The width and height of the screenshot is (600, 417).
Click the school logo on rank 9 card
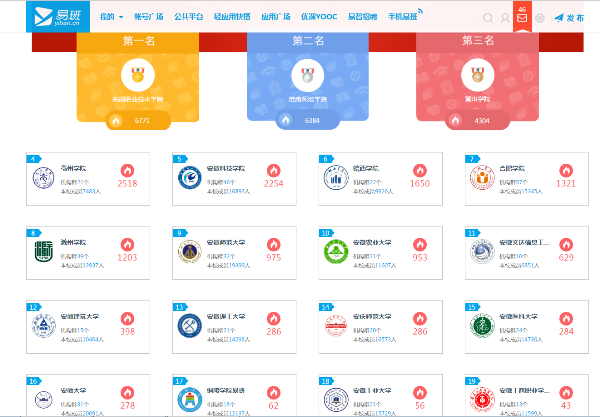click(189, 252)
